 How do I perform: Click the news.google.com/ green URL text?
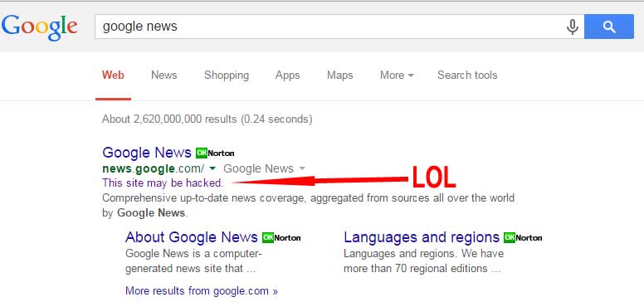pyautogui.click(x=153, y=168)
